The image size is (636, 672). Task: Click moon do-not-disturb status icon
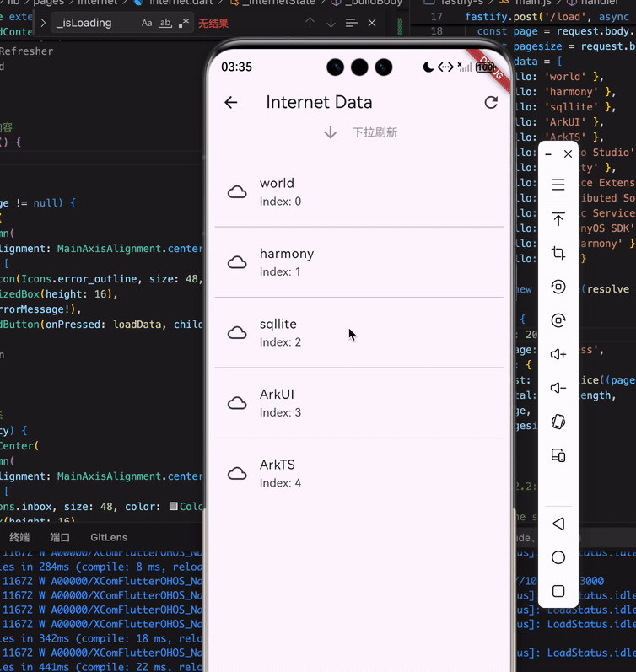click(x=428, y=67)
